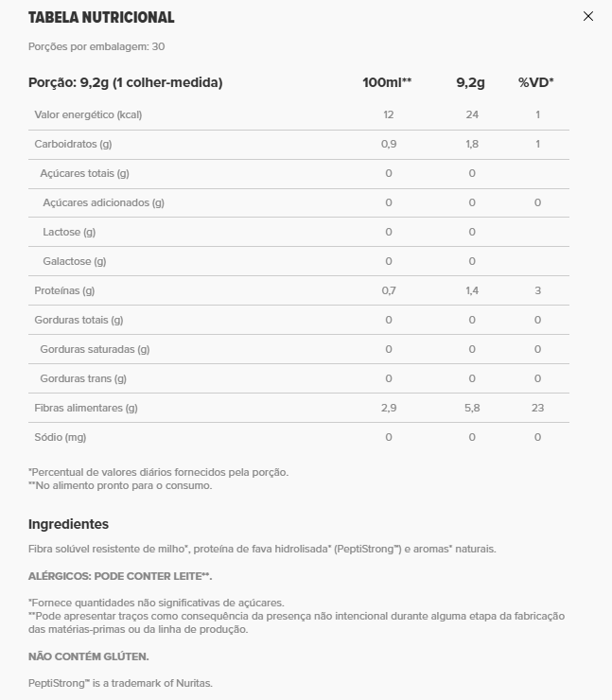
Task: Click the %VD* column header
Action: (536, 82)
